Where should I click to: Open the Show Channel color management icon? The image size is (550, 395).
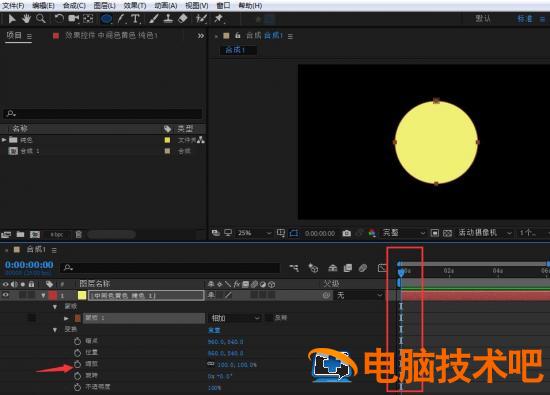372,233
